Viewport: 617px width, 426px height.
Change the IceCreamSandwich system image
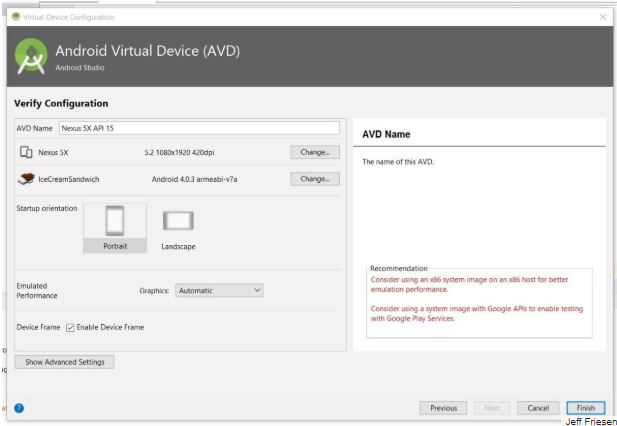315,179
